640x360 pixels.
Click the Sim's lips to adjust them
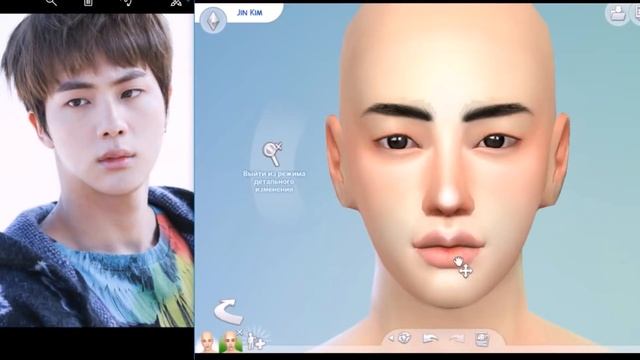449,248
